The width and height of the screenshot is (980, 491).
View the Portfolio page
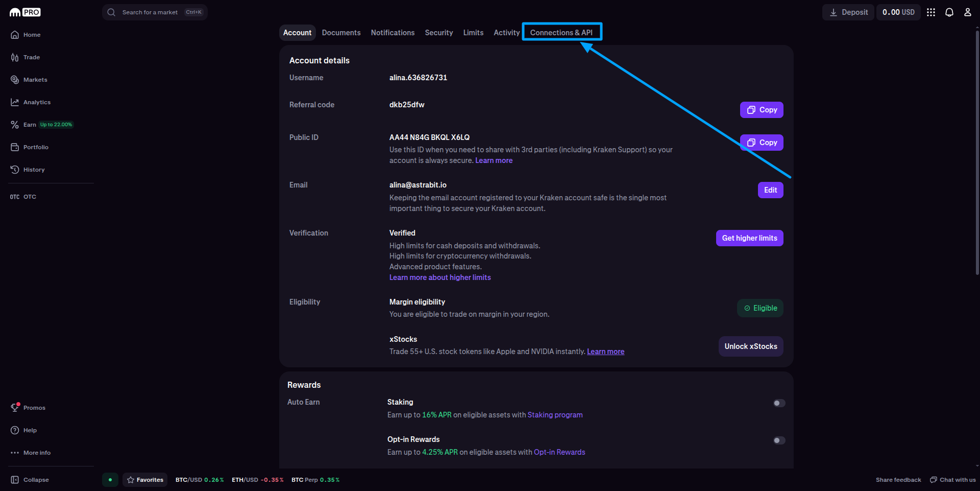[30, 147]
